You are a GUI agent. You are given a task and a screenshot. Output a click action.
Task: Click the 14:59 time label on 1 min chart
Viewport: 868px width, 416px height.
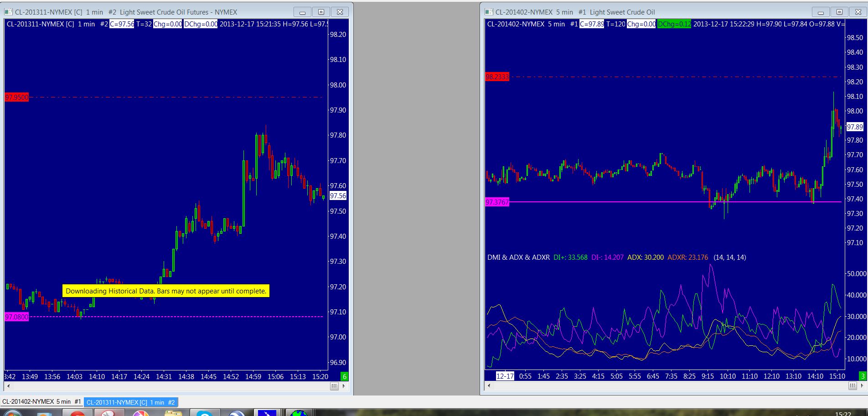click(253, 377)
